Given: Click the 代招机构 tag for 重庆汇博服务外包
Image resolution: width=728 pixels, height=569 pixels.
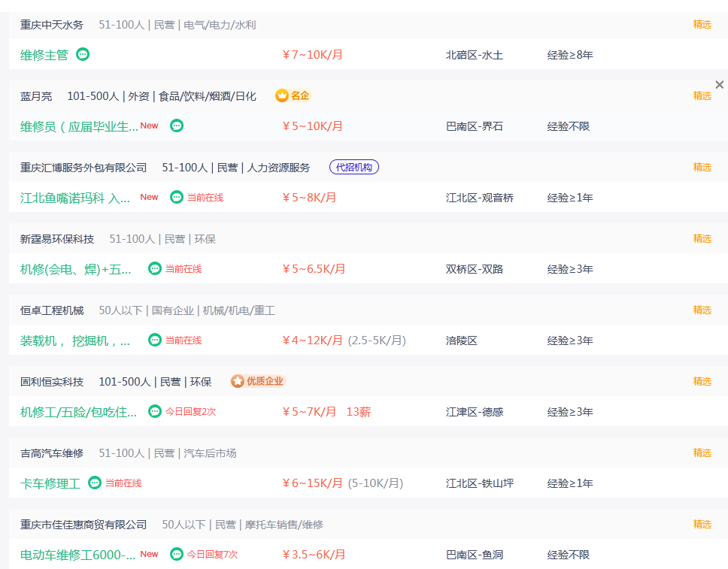Looking at the screenshot, I should [353, 167].
